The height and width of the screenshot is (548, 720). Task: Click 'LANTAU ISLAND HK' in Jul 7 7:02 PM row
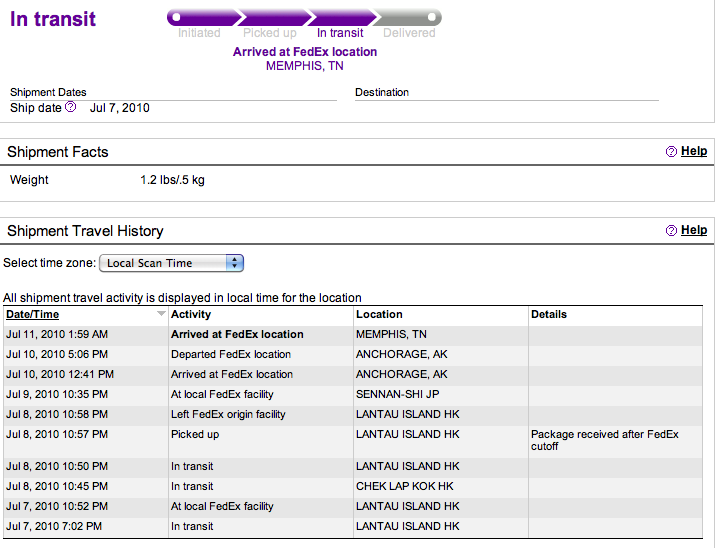[x=408, y=526]
